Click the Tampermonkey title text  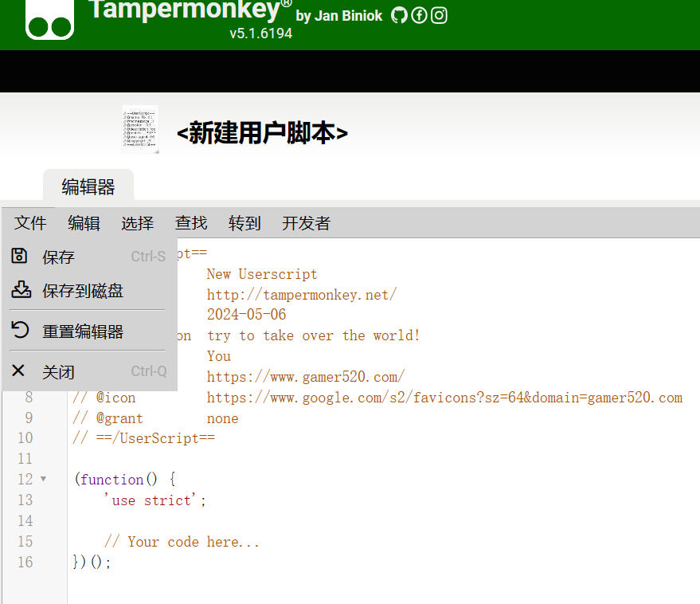(185, 10)
